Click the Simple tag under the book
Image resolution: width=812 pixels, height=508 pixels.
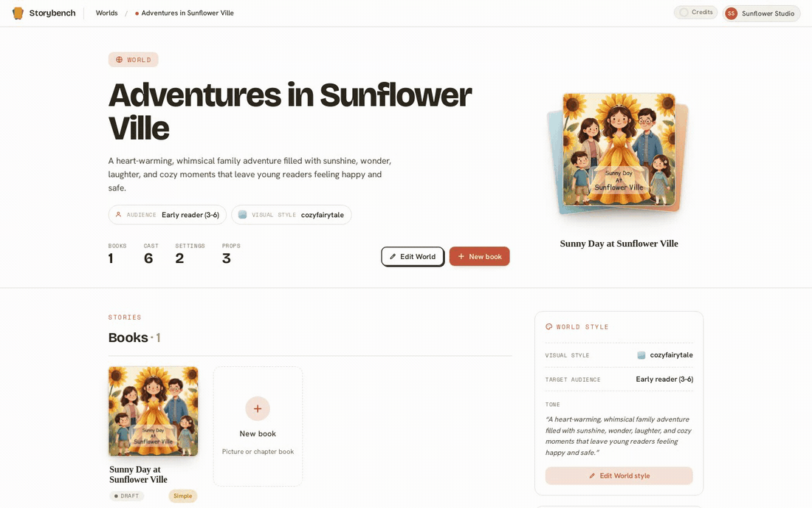(183, 495)
